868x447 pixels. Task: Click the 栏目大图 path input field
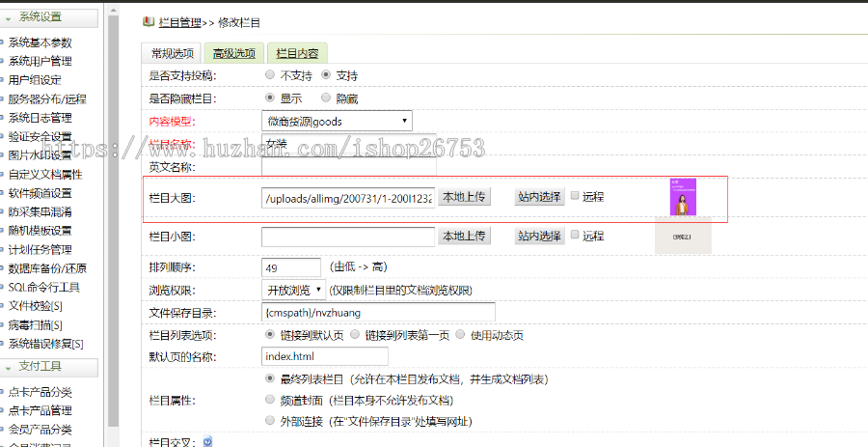pos(348,198)
